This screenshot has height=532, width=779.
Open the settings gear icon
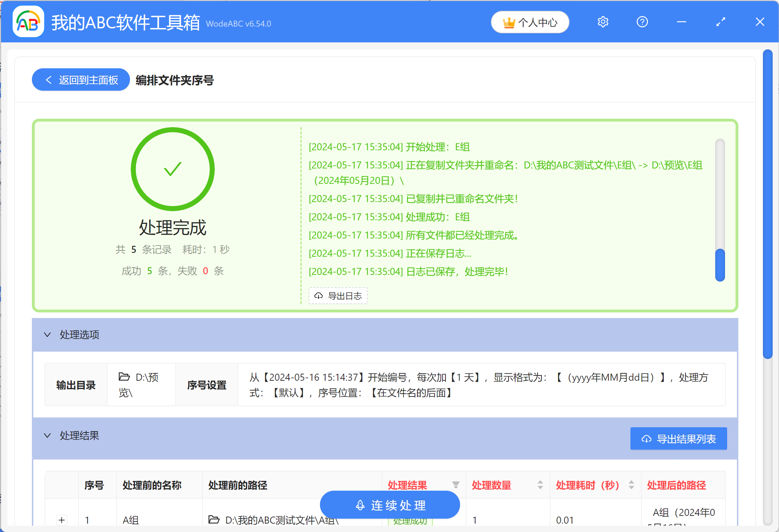coord(603,22)
